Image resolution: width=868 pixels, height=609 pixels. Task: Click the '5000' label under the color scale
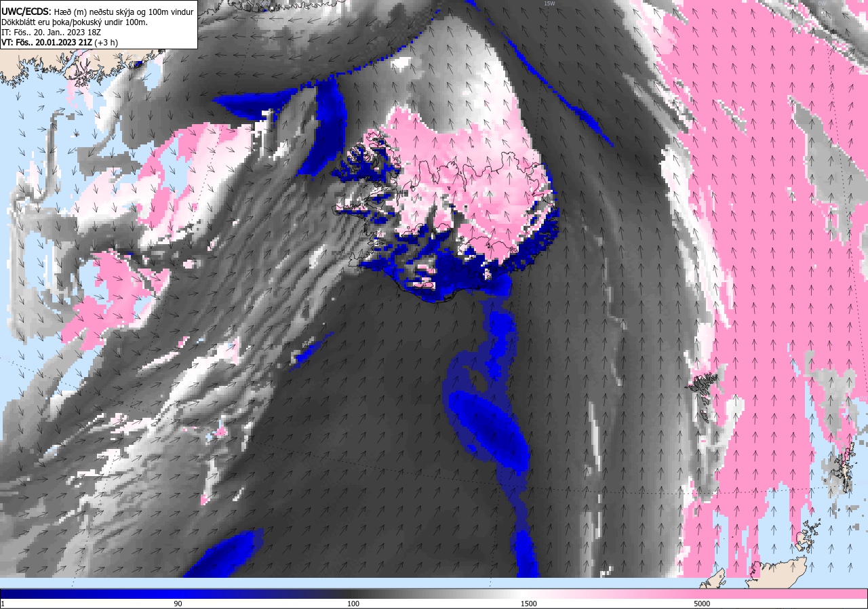[702, 604]
